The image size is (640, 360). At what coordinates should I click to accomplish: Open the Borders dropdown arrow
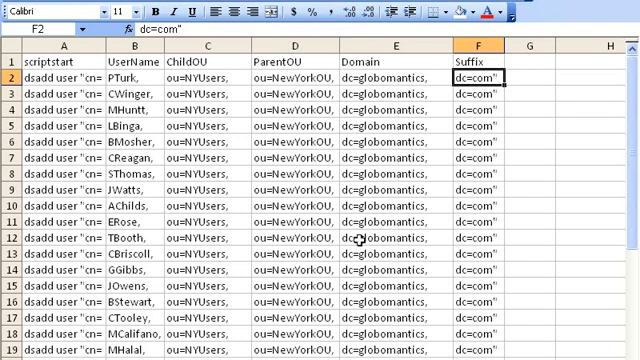pos(446,12)
